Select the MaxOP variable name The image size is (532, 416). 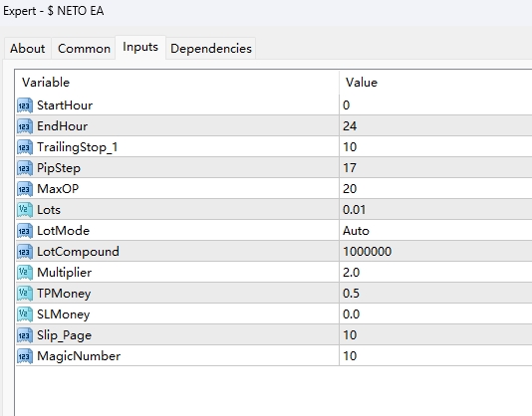pos(58,189)
